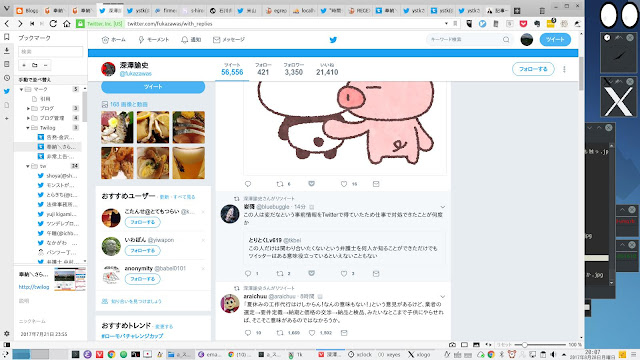Open 168 画像と動画 media link
The width and height of the screenshot is (640, 360).
pyautogui.click(x=129, y=104)
